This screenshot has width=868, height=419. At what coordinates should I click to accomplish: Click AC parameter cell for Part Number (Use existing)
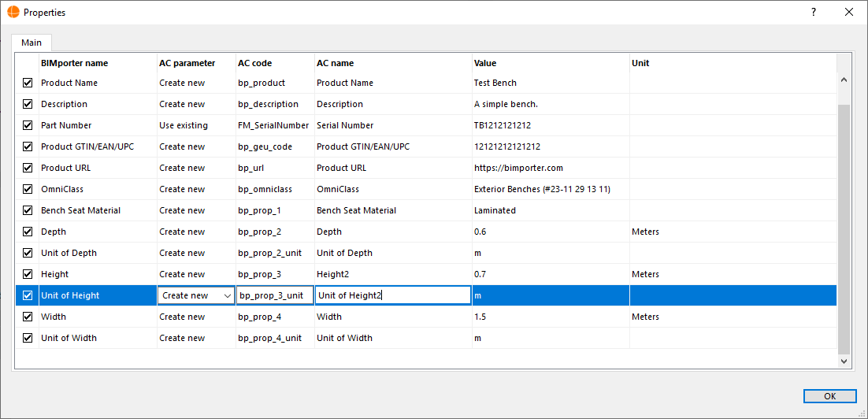pos(196,126)
